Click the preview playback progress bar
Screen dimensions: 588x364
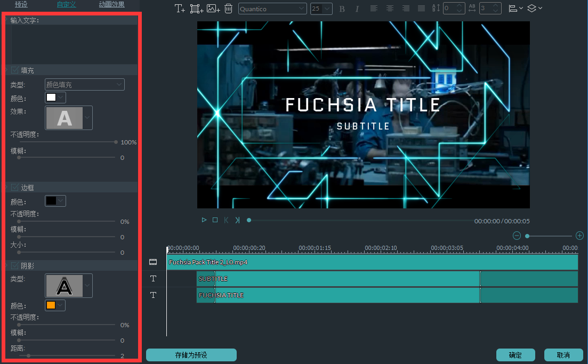point(359,221)
